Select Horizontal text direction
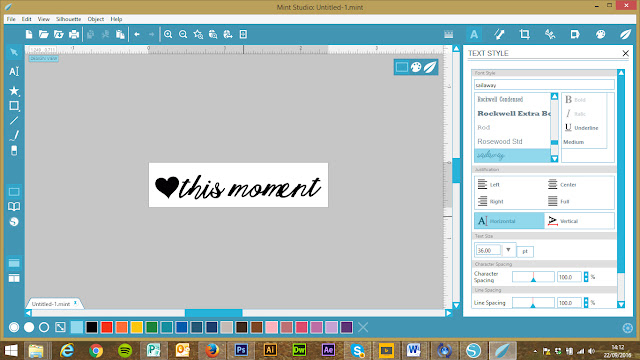 509,221
